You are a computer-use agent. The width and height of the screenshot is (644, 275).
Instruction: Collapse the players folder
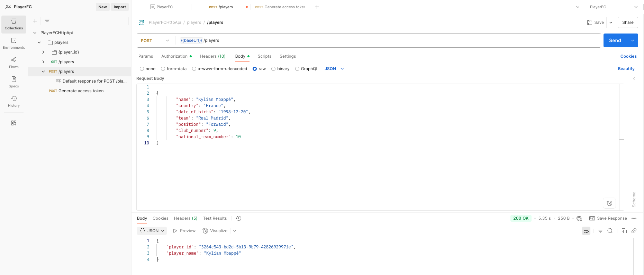[39, 42]
